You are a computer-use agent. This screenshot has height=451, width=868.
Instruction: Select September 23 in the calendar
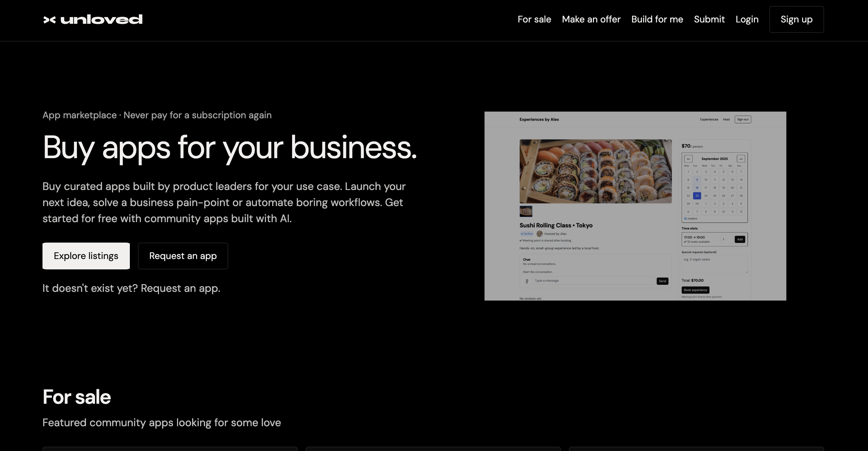point(697,196)
